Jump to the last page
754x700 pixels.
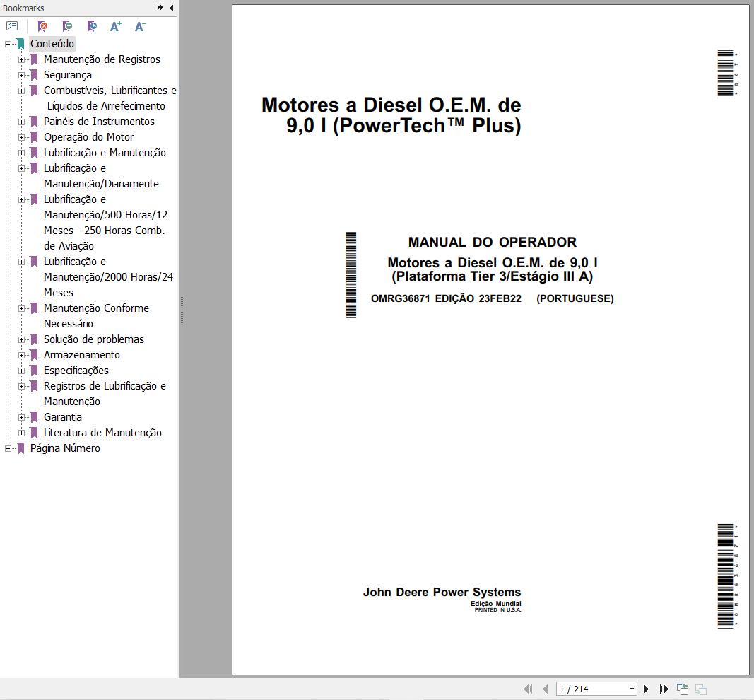click(664, 689)
